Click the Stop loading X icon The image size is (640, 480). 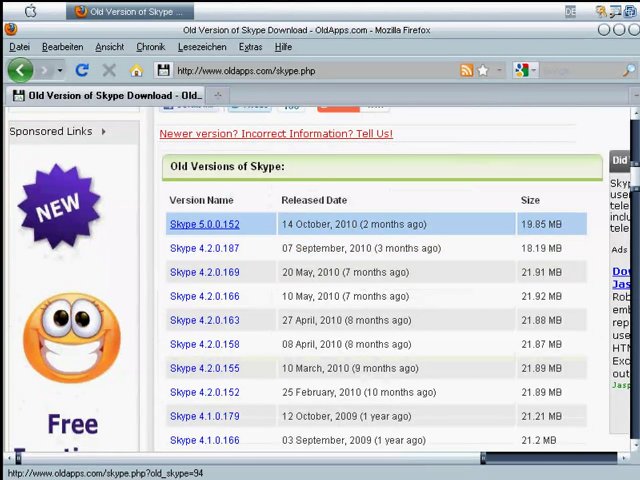click(109, 70)
